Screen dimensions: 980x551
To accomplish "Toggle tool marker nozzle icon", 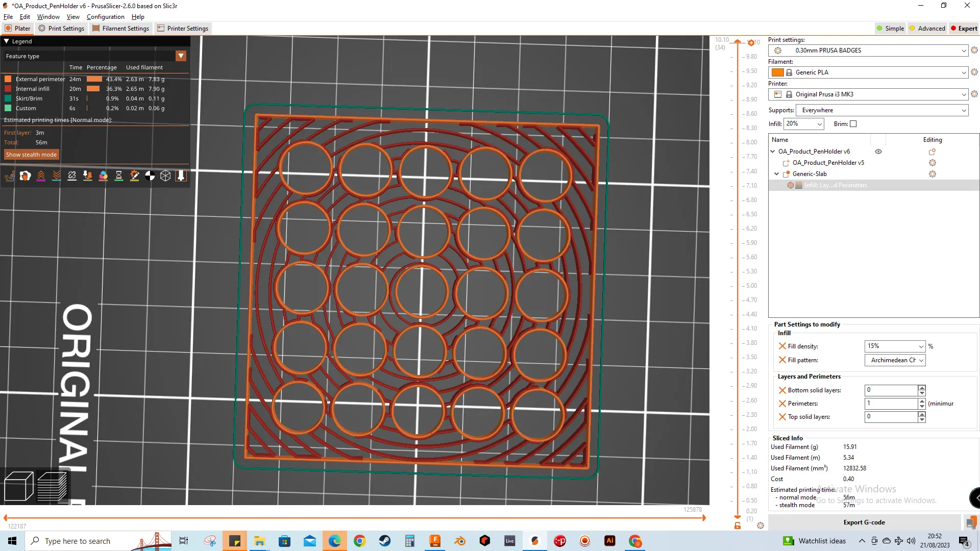I will 181,176.
